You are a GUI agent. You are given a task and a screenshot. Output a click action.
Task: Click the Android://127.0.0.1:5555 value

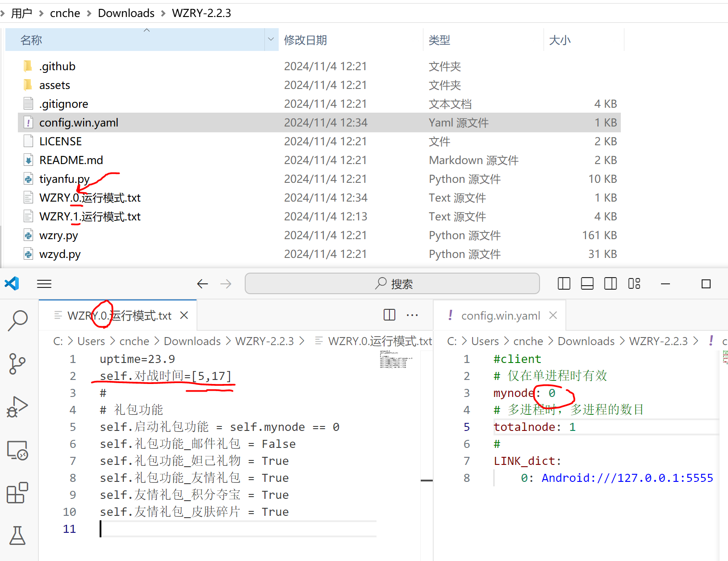627,478
